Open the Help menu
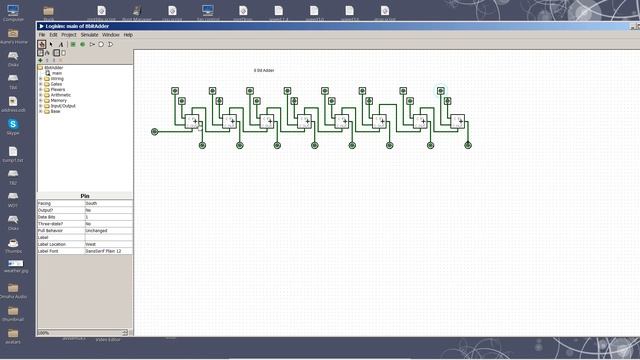Image resolution: width=640 pixels, height=360 pixels. [128, 35]
